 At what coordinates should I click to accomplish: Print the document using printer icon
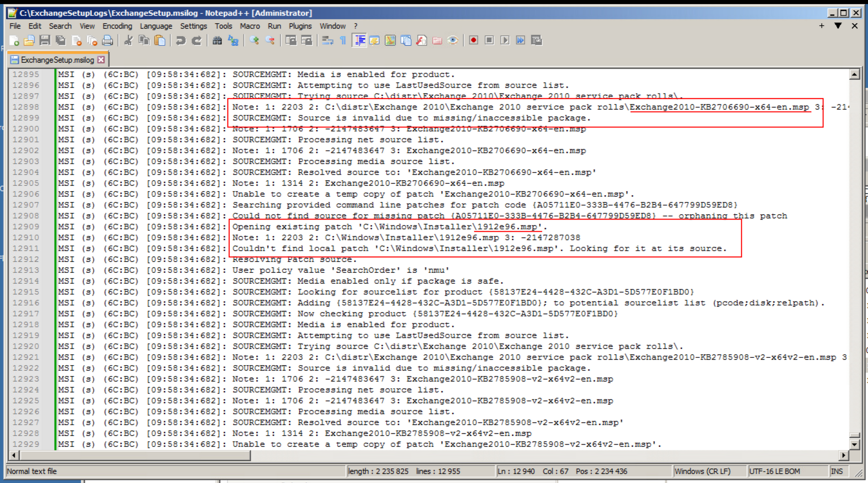[x=107, y=41]
